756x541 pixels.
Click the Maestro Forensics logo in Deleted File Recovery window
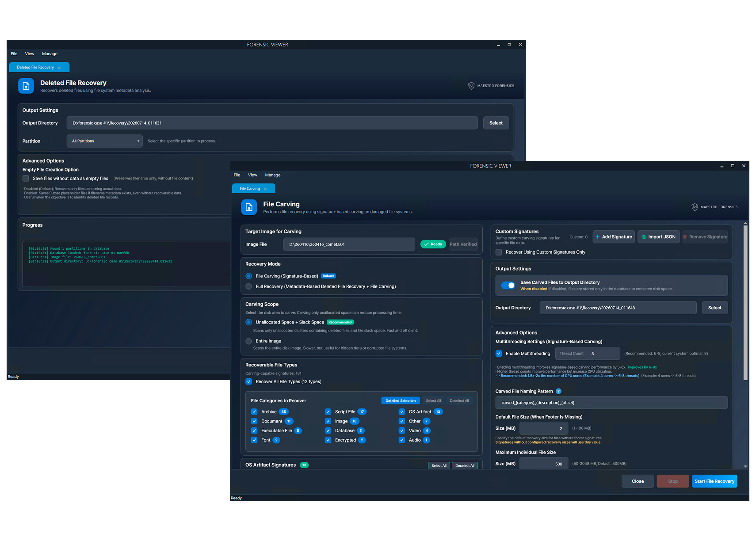491,86
